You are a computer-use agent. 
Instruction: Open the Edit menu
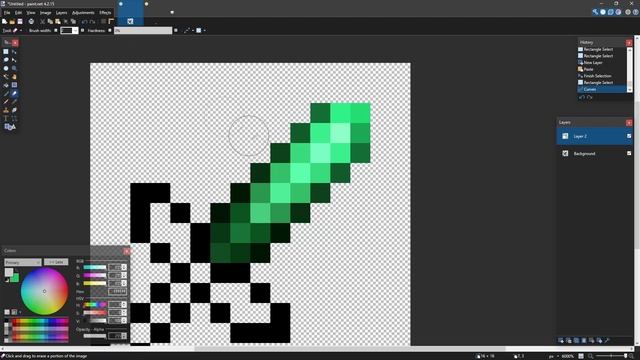[x=18, y=13]
